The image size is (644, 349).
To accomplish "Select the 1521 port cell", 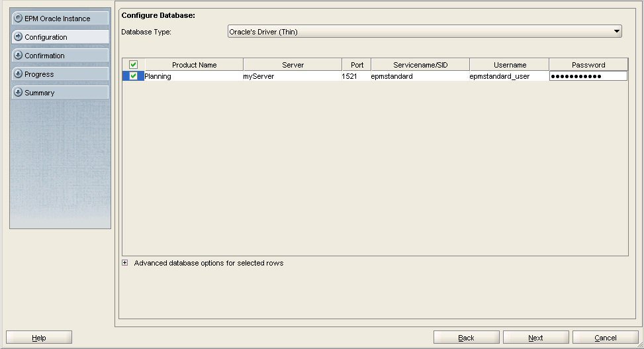I will tap(355, 76).
